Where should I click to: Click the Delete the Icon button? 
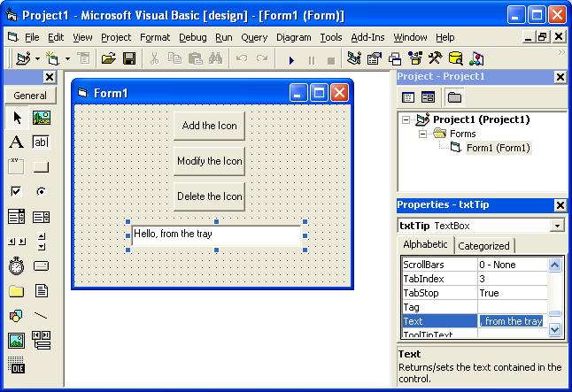tap(209, 196)
